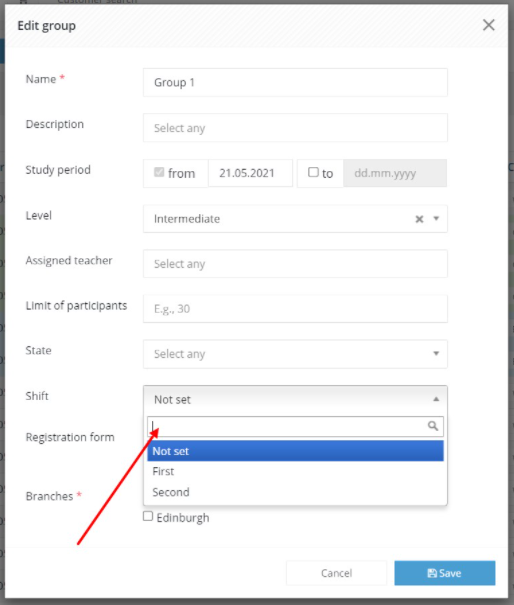The image size is (514, 605).
Task: Save the group changes
Action: pyautogui.click(x=445, y=573)
